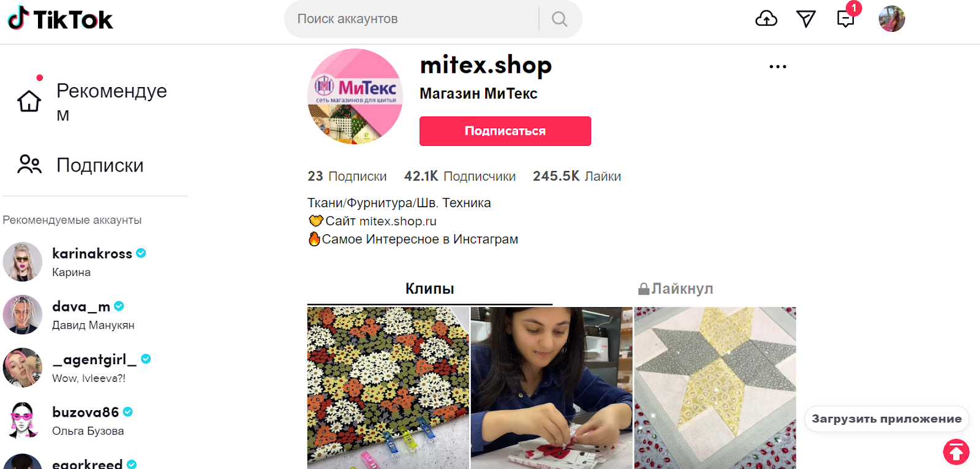
Task: Switch to the Клипы tab
Action: point(430,289)
